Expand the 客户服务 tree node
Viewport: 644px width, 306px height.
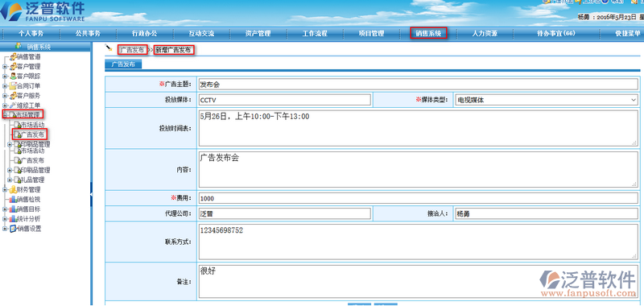pyautogui.click(x=5, y=96)
